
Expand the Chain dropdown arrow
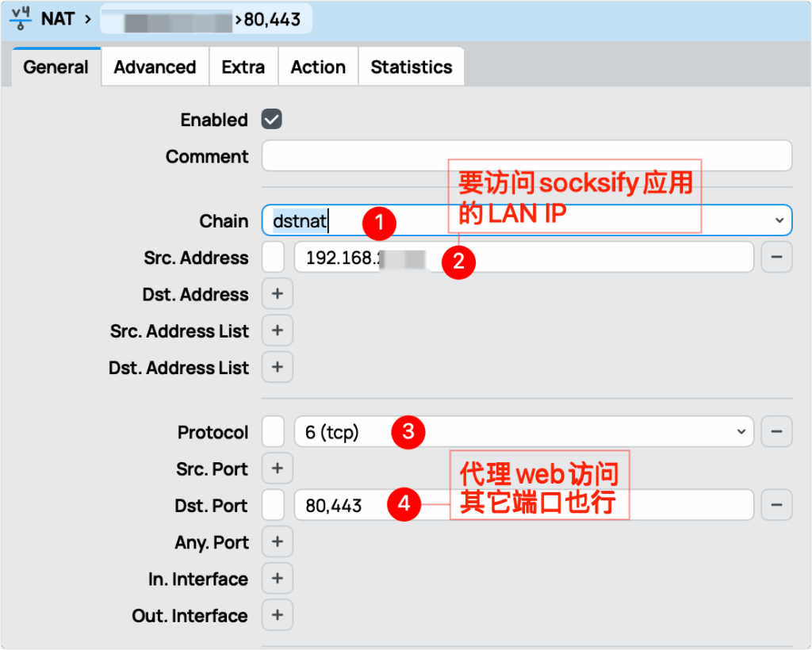779,220
